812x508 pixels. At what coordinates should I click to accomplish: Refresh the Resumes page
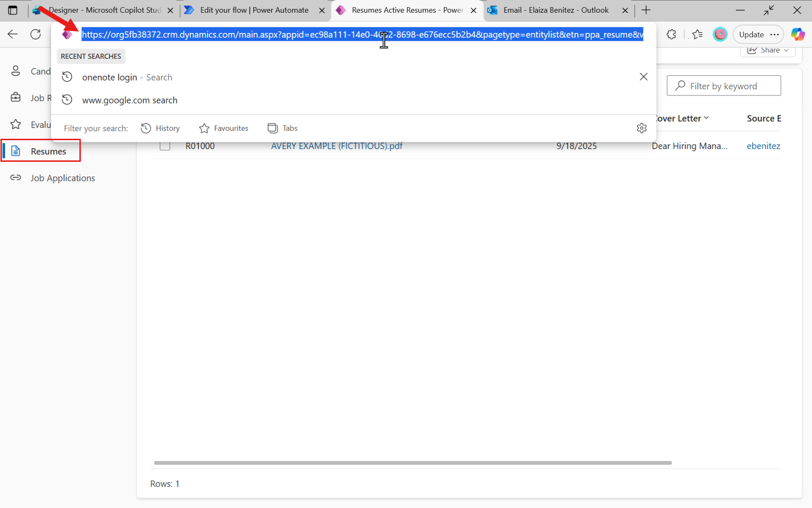tap(36, 34)
